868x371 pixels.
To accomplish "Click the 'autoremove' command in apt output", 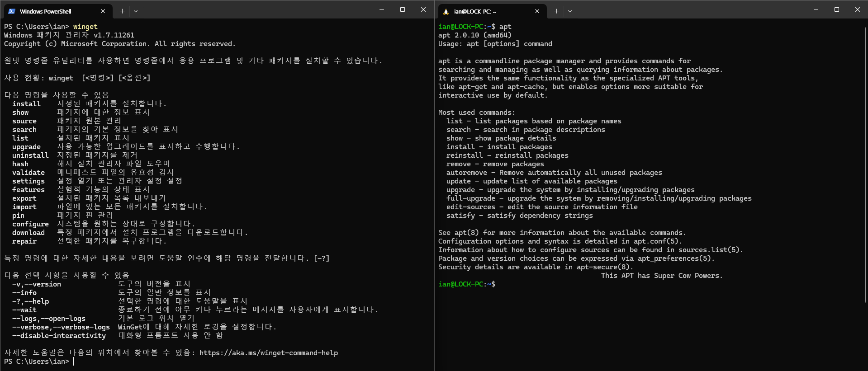I will pyautogui.click(x=467, y=173).
